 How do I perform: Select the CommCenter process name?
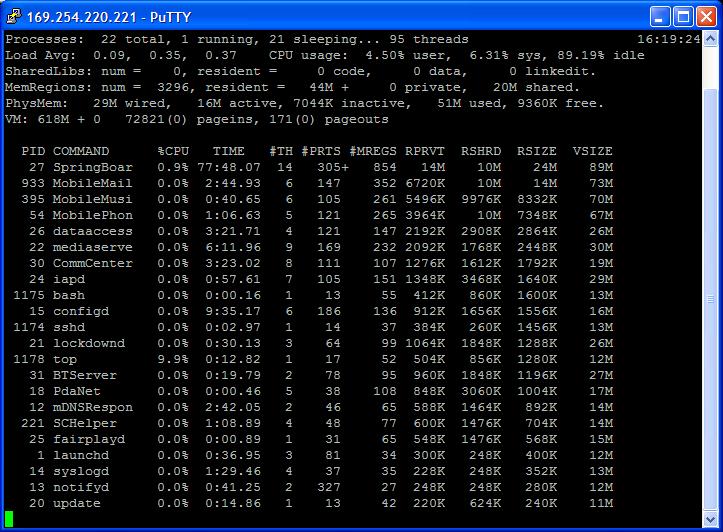tap(93, 263)
